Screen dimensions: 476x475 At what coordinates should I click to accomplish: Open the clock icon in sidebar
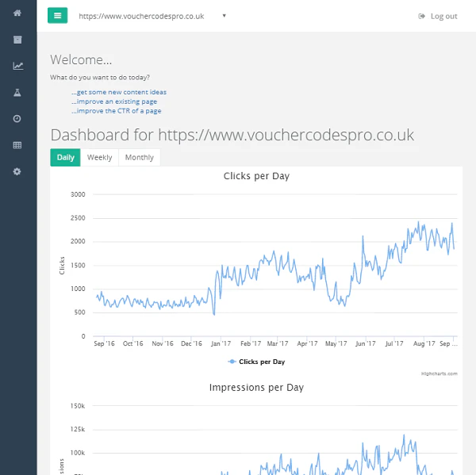(x=17, y=119)
